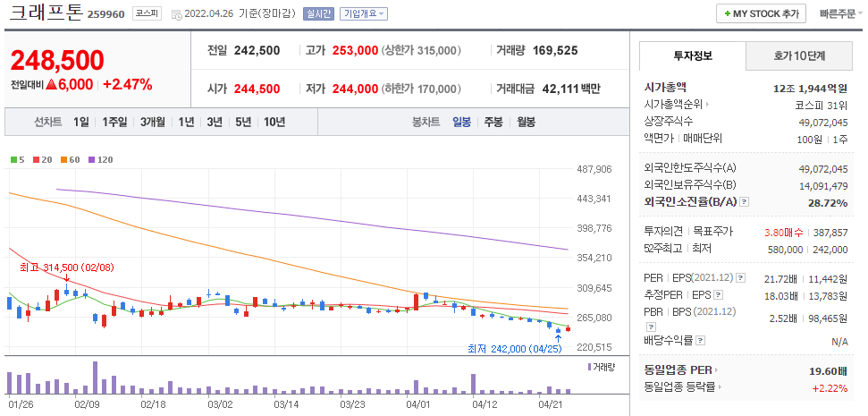The height and width of the screenshot is (416, 868).
Task: Click the tallest volume bar near 02/09
Action: [x=96, y=378]
